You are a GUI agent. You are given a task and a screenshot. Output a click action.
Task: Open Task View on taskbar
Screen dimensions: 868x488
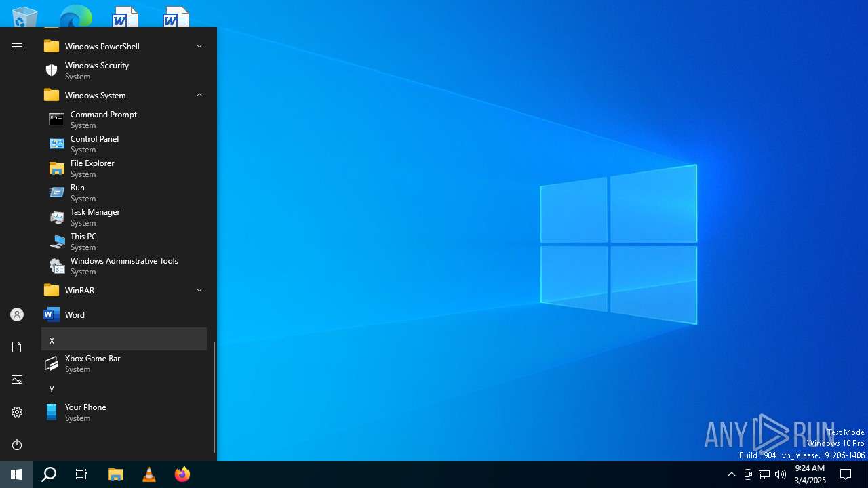click(81, 474)
